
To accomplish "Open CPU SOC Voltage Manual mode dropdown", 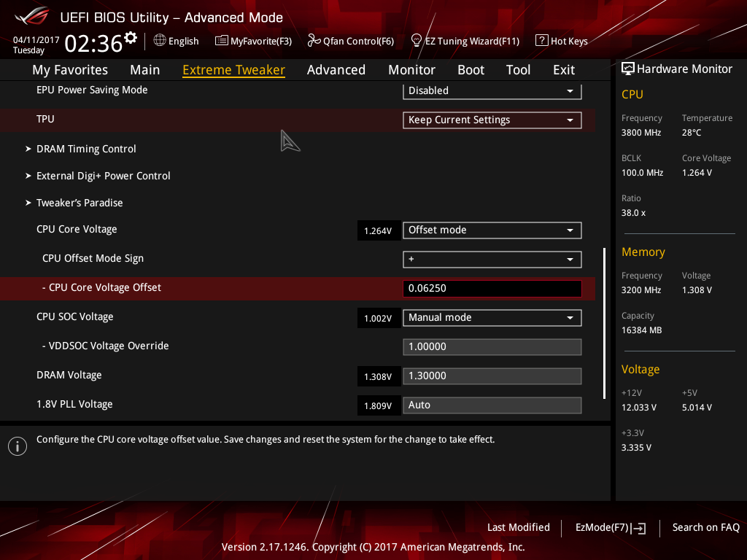I will coord(492,318).
